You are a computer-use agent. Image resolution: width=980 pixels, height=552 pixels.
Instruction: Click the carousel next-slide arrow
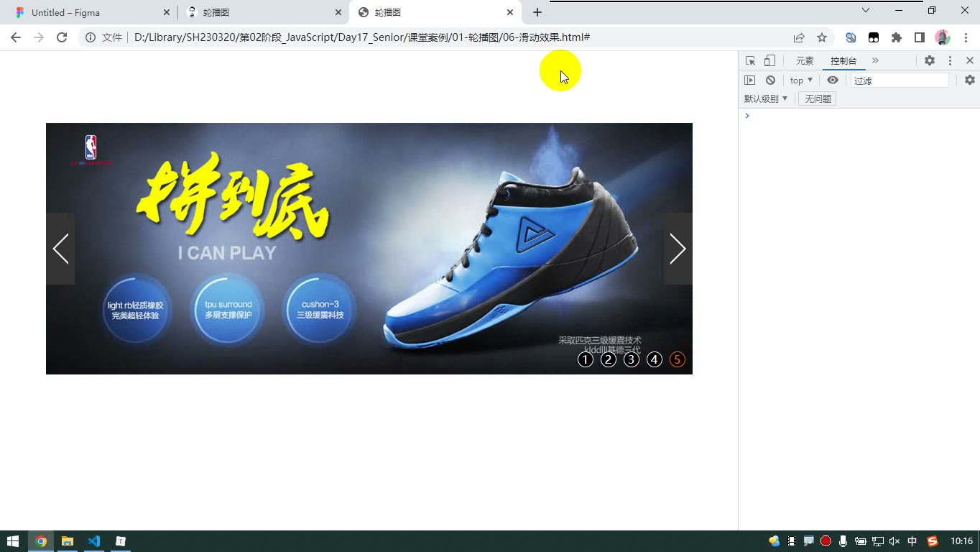678,249
